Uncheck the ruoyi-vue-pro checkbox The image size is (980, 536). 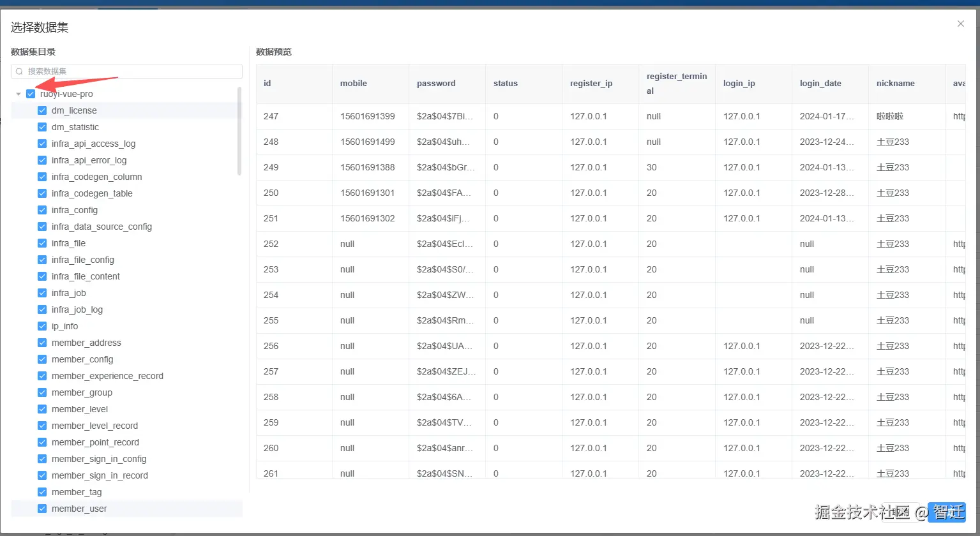pyautogui.click(x=31, y=94)
